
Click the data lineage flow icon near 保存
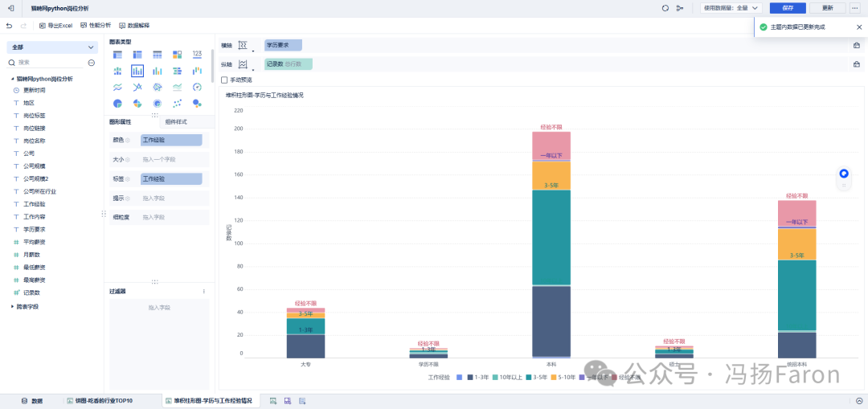[x=681, y=8]
